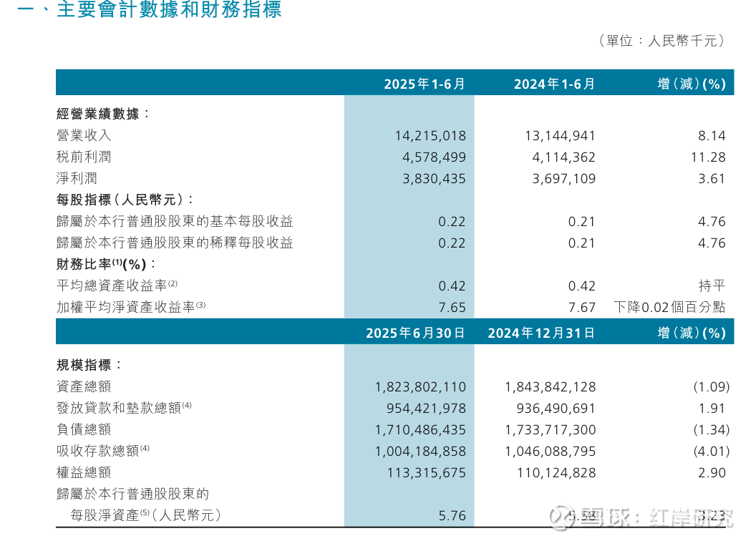Click the value 3,697,109

click(564, 179)
